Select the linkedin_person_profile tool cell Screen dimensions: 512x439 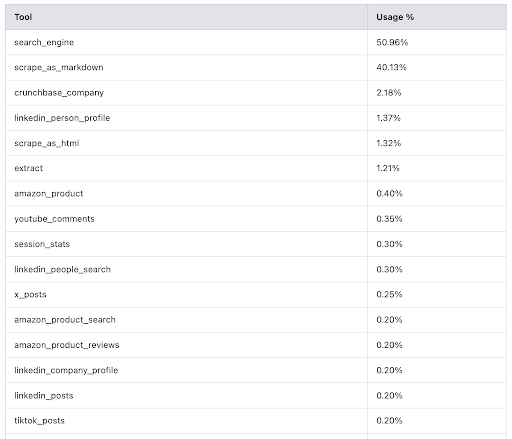pos(186,118)
